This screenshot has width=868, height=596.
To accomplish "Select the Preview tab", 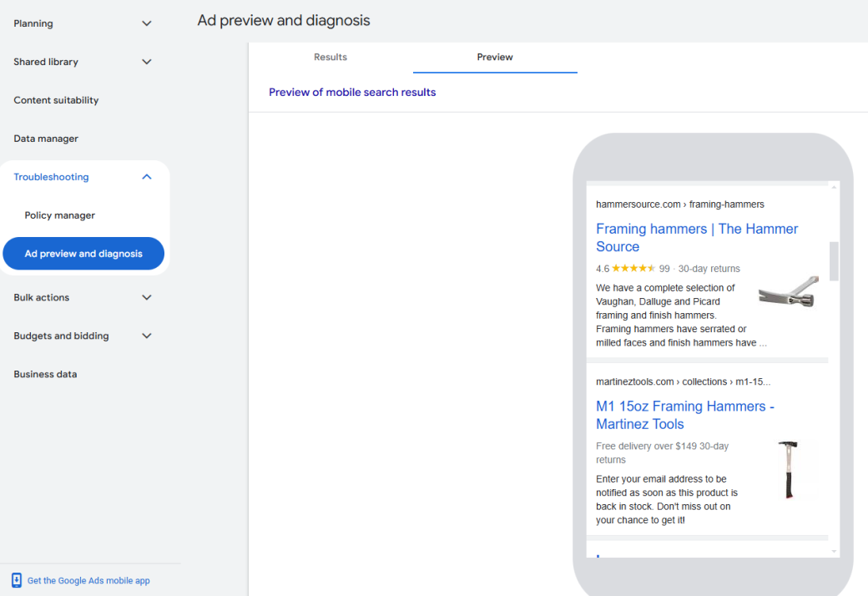I will (x=494, y=57).
